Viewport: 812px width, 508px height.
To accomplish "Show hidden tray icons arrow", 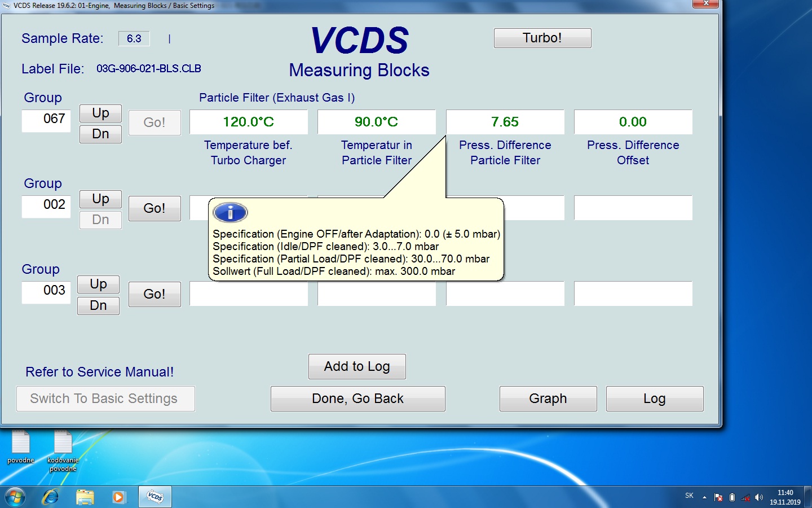I will pyautogui.click(x=704, y=497).
